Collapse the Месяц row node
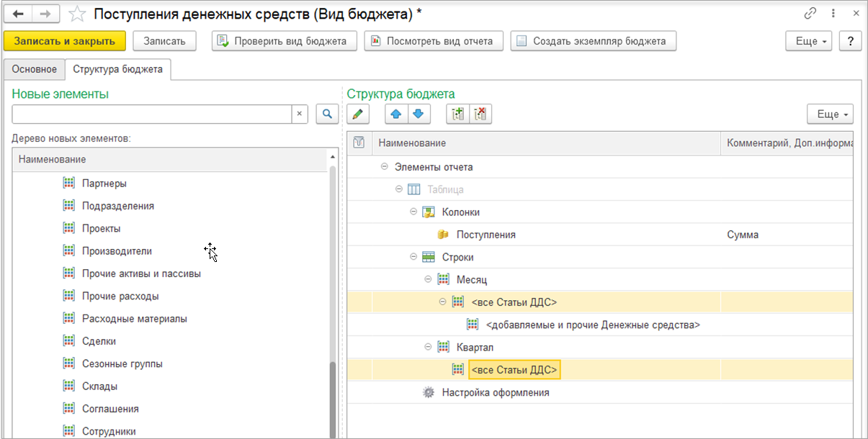This screenshot has height=439, width=868. tap(428, 279)
